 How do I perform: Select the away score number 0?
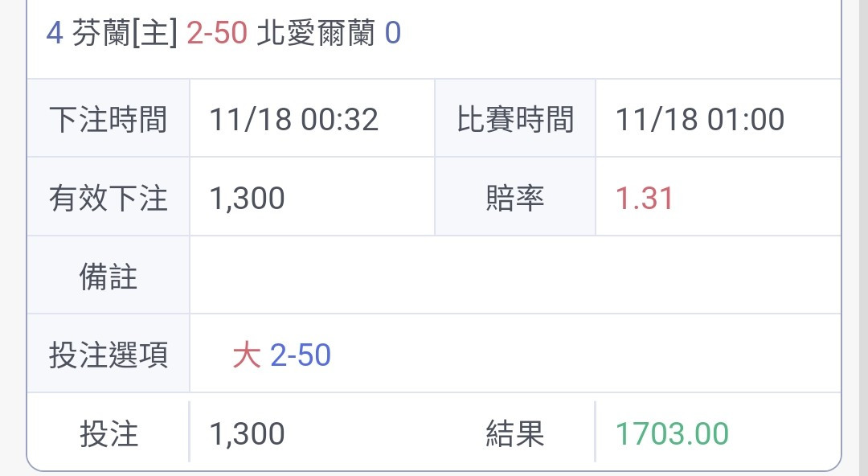coord(393,33)
